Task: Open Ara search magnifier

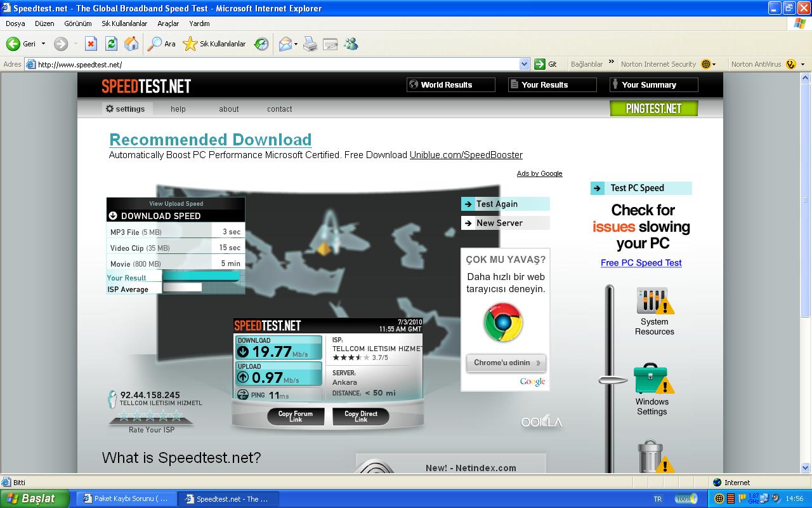Action: (x=161, y=44)
